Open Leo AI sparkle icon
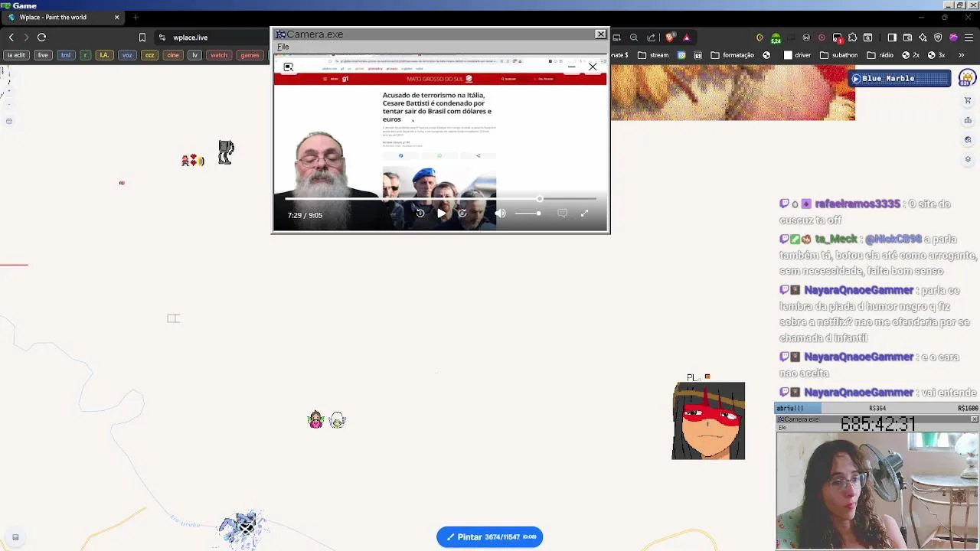The image size is (980, 551). click(923, 37)
